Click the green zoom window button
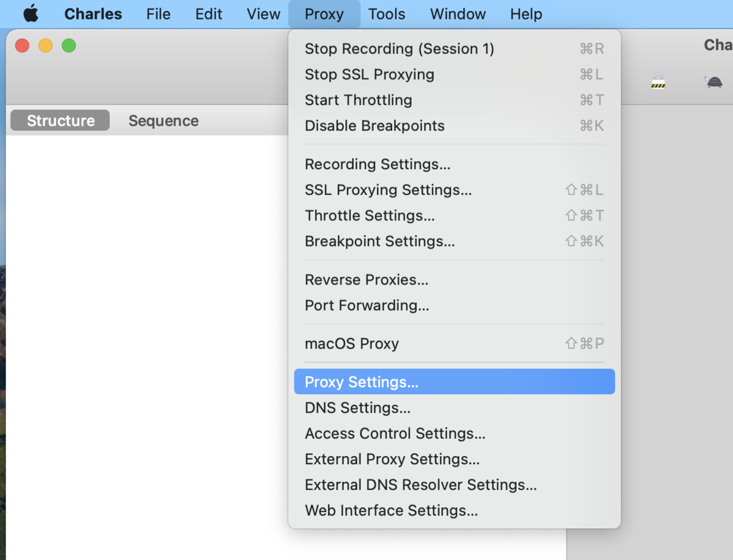 click(x=69, y=46)
